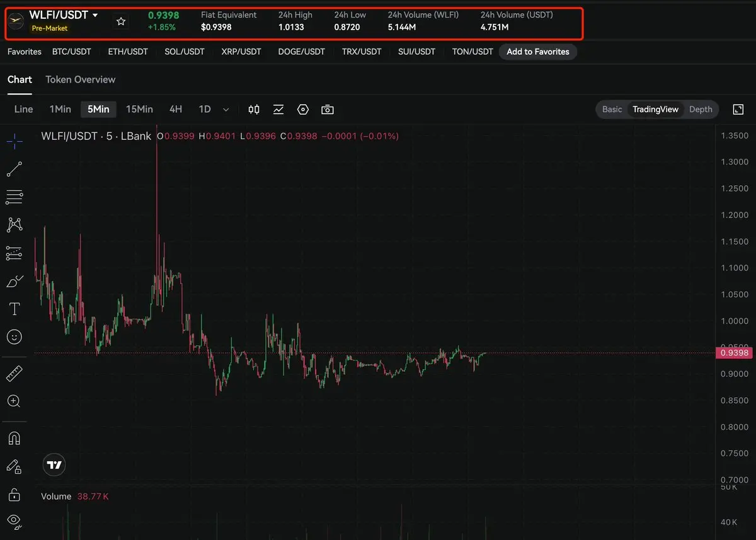756x540 pixels.
Task: Click the Fiat Equivalent $0.9398 value
Action: pyautogui.click(x=216, y=27)
